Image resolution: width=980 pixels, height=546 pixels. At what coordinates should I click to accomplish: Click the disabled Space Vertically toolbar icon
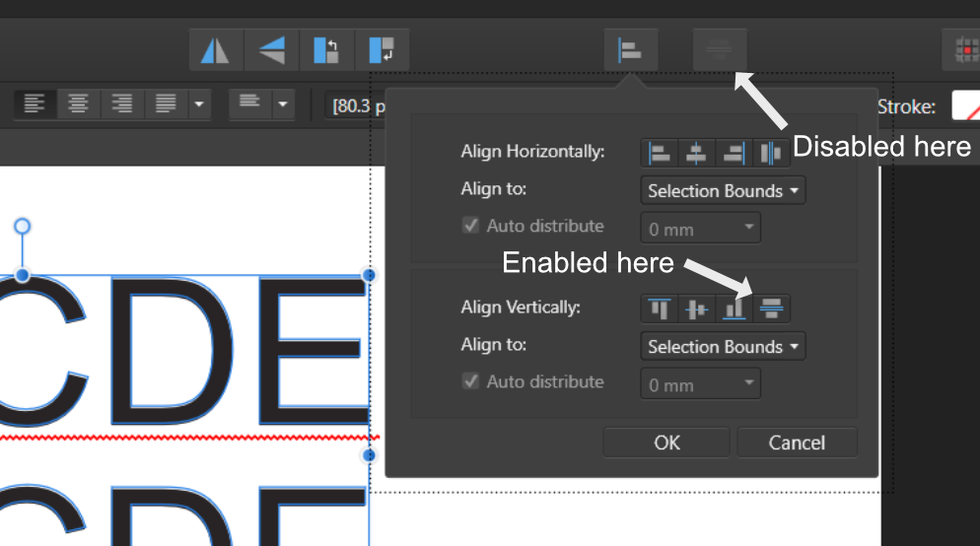[x=720, y=50]
